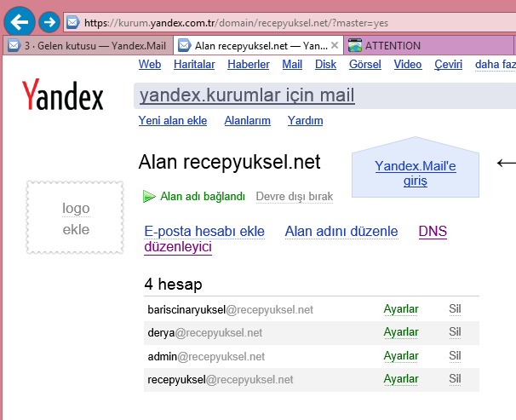Viewport: 516px width, 420px height.
Task: Click the globe icon on ATTENTION tab
Action: coord(355,45)
